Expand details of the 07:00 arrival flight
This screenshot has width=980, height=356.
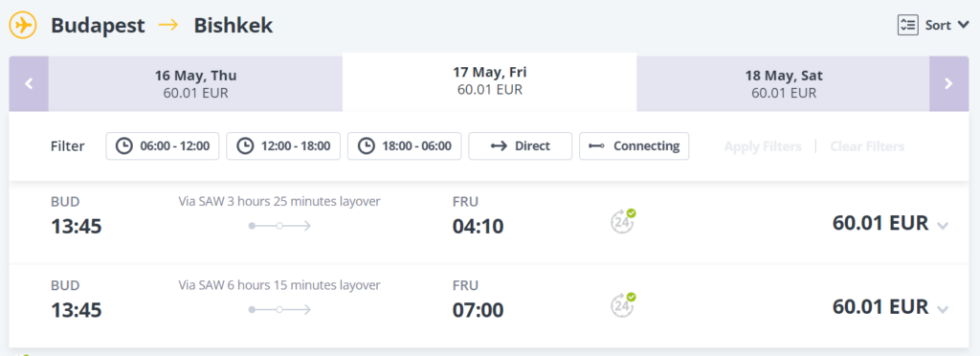point(943,309)
